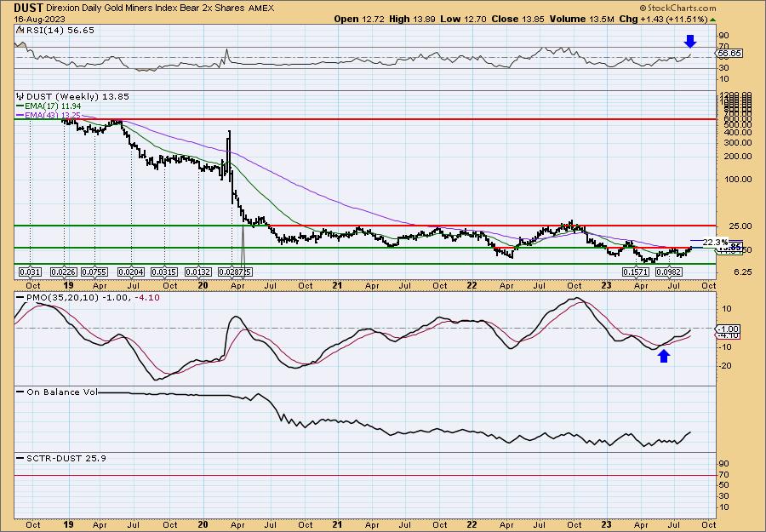Click the line marker before On Balance Vol
766x532 pixels.
coord(20,392)
